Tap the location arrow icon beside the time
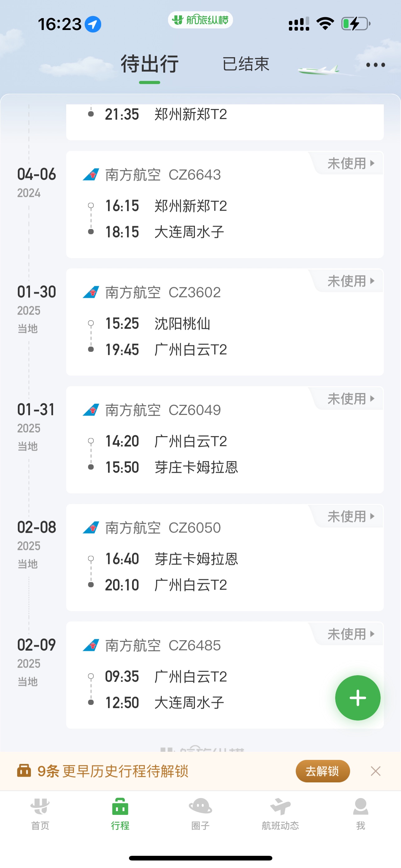 point(93,24)
